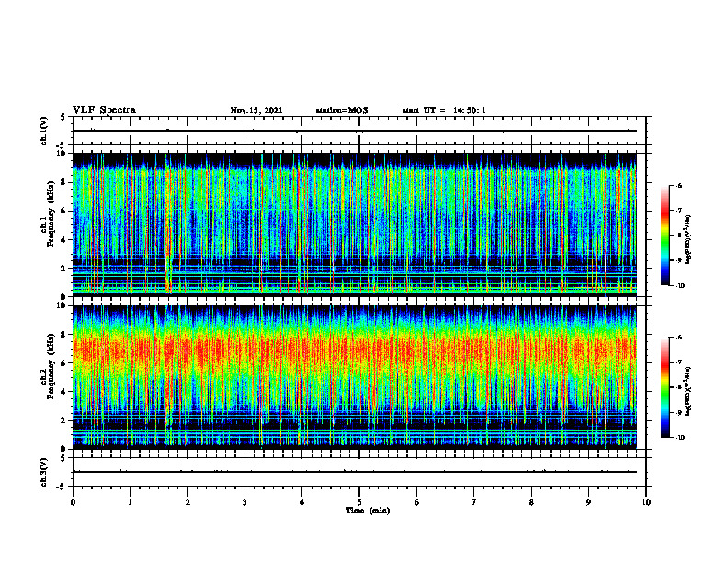Click the ch.3 voltage waveform trace panel
Screen dimensions: 728x563
point(359,472)
